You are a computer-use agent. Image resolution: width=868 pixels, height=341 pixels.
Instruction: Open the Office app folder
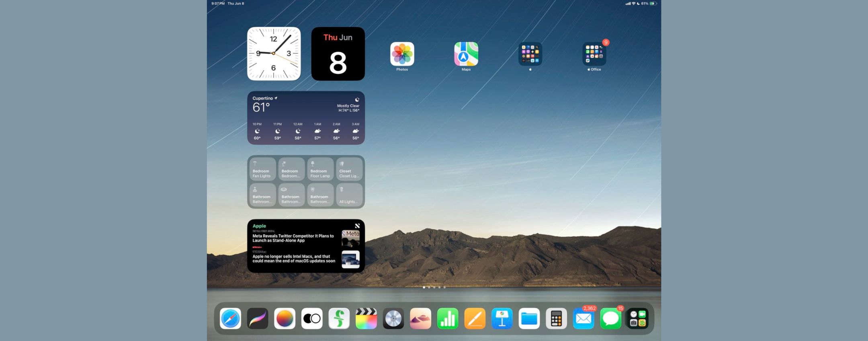594,54
